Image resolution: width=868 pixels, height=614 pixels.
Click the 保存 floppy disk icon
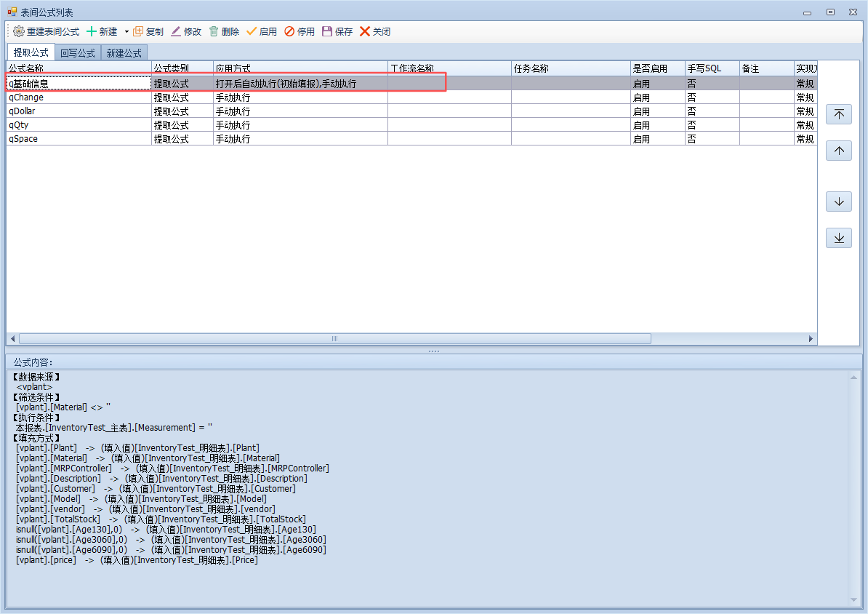(x=327, y=31)
